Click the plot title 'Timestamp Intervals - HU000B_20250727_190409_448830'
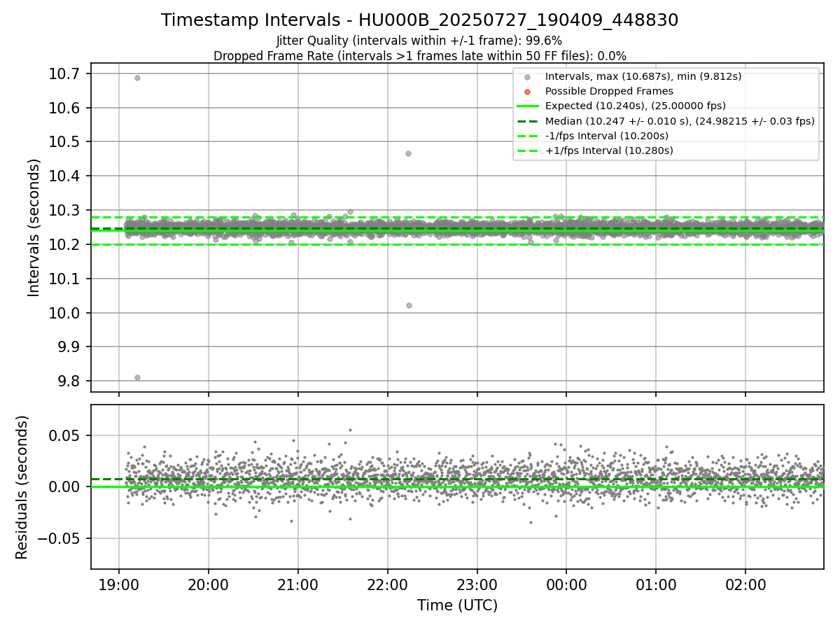The height and width of the screenshot is (630, 840). click(x=419, y=20)
